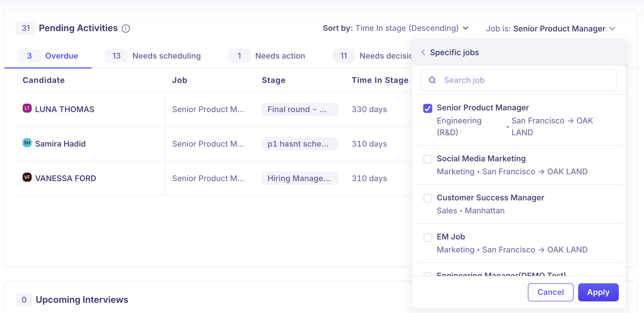Select Customer Success Manager label
Viewport: 644px width, 313px height.
click(490, 198)
